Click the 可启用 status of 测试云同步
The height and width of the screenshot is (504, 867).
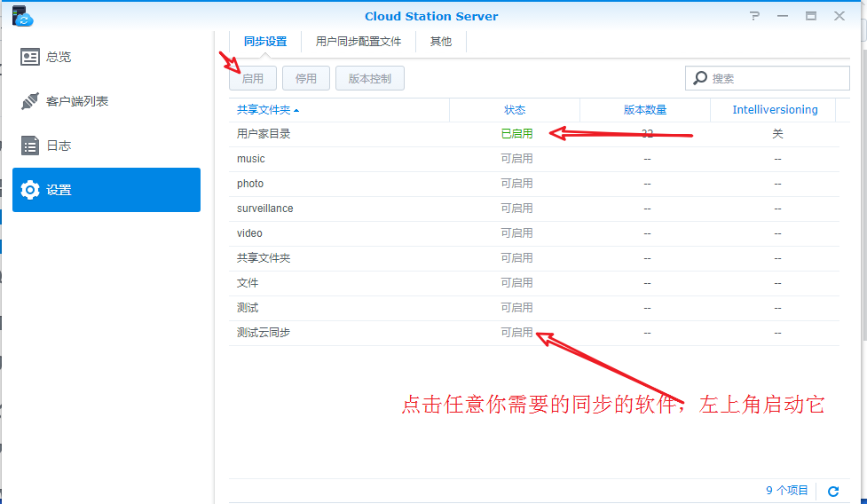tap(516, 333)
